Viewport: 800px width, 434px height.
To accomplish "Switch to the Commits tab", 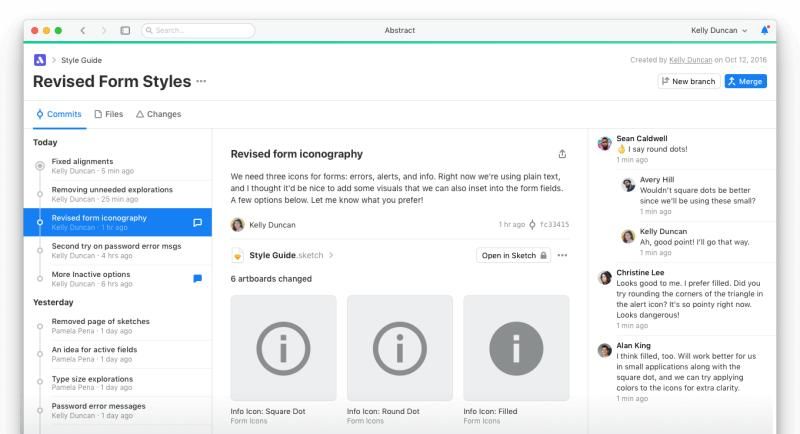I will (x=59, y=114).
